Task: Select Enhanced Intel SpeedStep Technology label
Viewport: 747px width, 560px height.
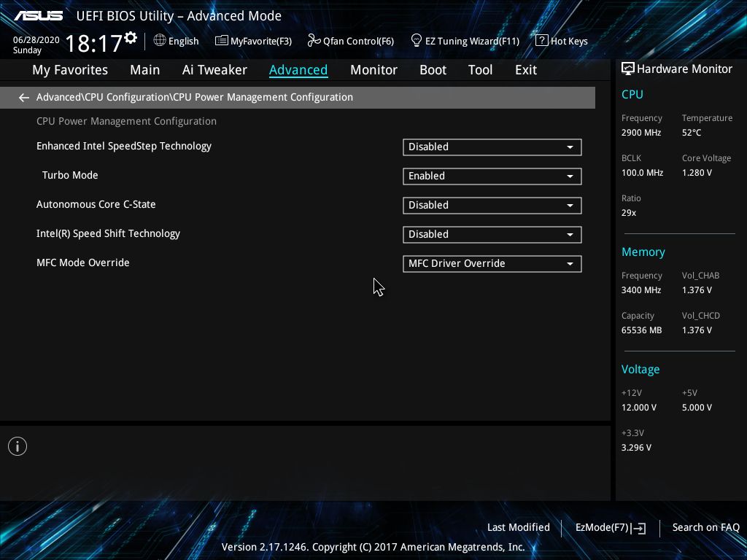Action: click(124, 146)
